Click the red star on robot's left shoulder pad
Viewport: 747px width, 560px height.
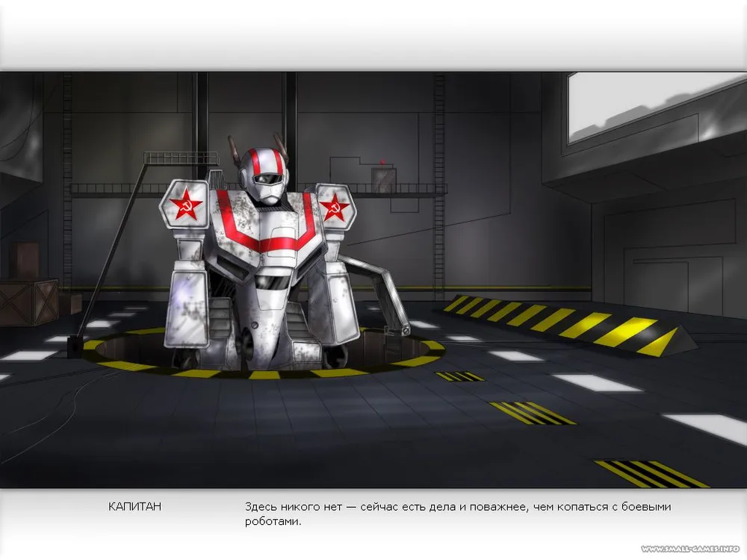click(185, 205)
